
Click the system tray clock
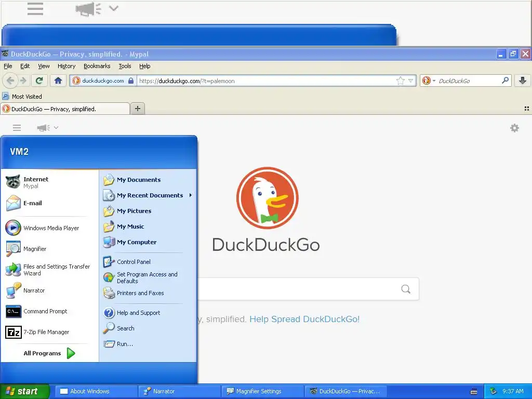[513, 391]
